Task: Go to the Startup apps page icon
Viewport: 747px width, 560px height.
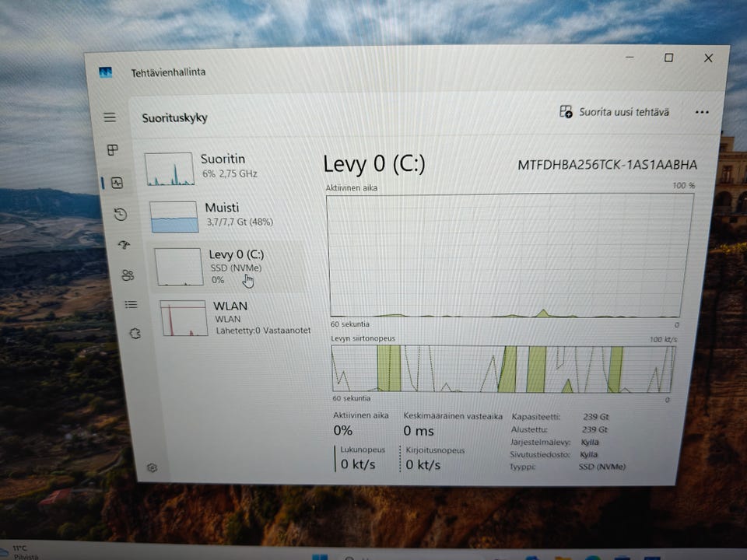Action: [x=124, y=245]
